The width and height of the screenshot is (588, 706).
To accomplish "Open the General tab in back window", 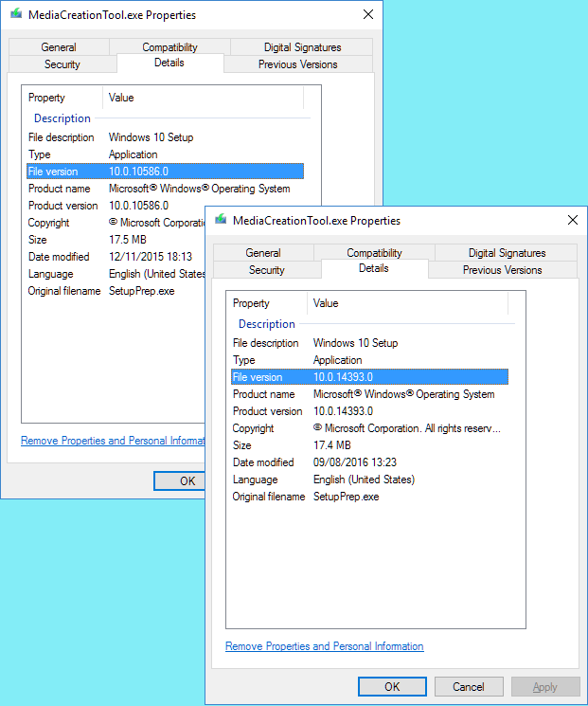I will (59, 46).
